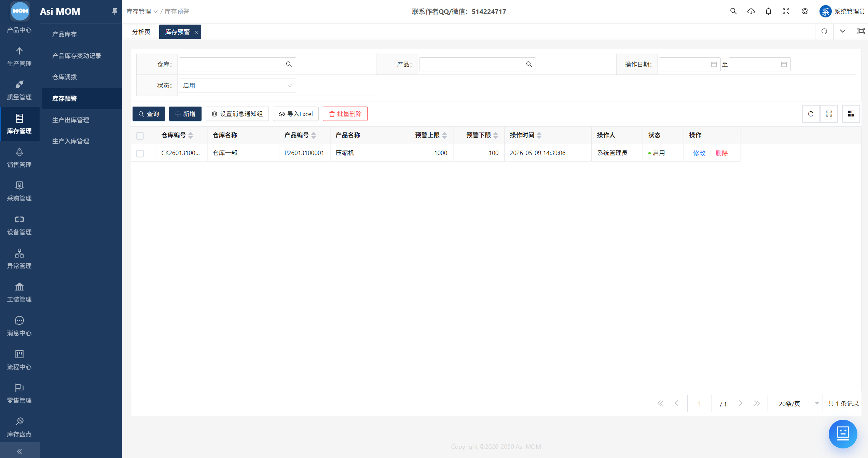Toggle the select-all header checkbox

click(140, 136)
